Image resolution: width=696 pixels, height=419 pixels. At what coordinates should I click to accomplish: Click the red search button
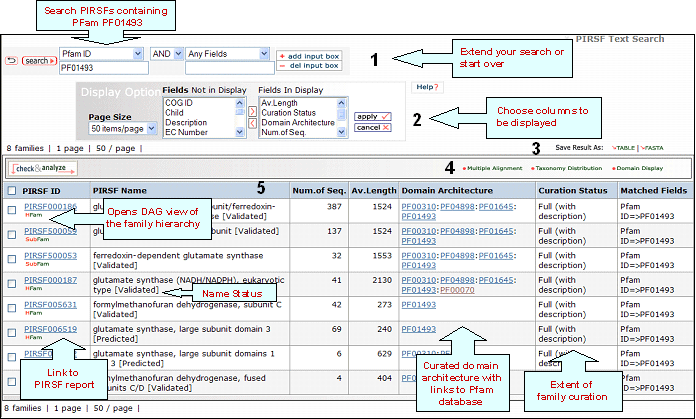point(36,61)
